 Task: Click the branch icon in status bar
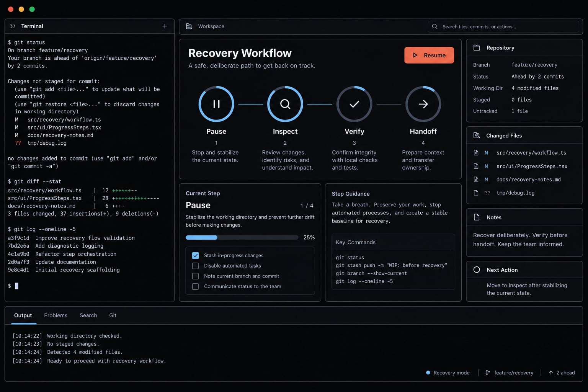(488, 372)
